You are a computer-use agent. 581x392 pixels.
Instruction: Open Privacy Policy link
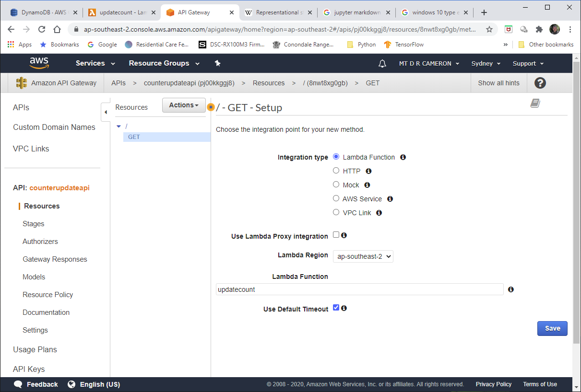pos(494,384)
